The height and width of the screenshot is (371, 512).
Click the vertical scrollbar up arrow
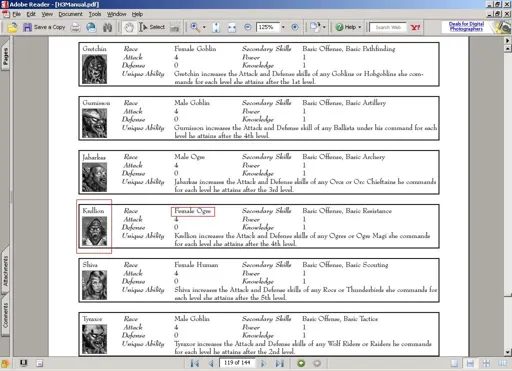point(508,49)
